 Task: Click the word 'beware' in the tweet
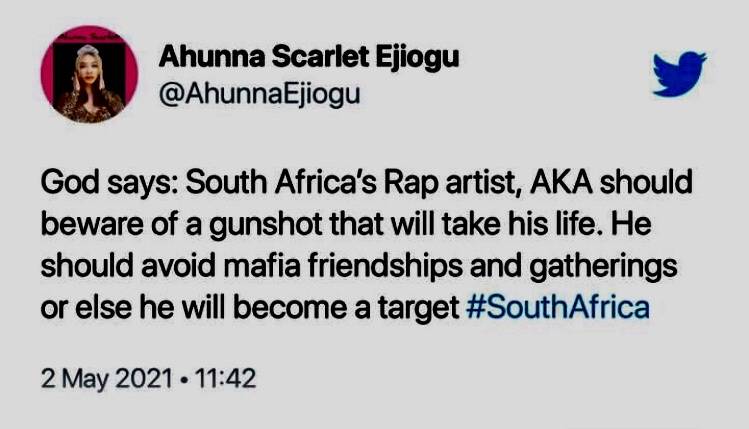point(92,224)
